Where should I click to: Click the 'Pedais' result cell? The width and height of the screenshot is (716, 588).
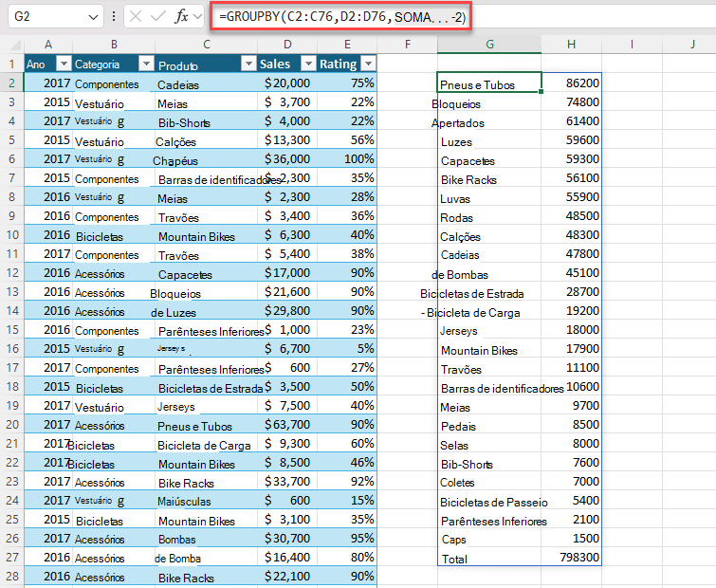click(489, 425)
